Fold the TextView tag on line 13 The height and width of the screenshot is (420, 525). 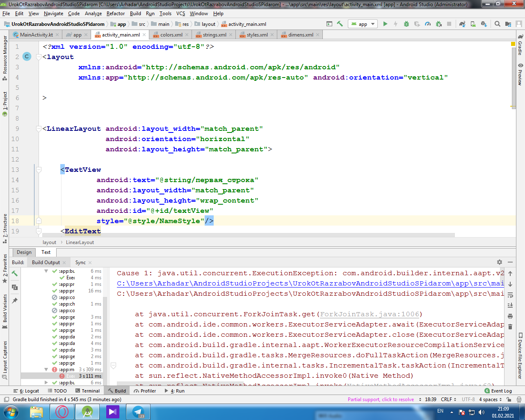click(x=39, y=169)
